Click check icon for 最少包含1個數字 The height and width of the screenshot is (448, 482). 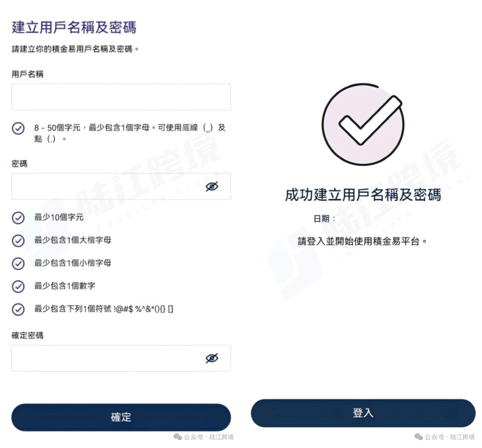(18, 286)
